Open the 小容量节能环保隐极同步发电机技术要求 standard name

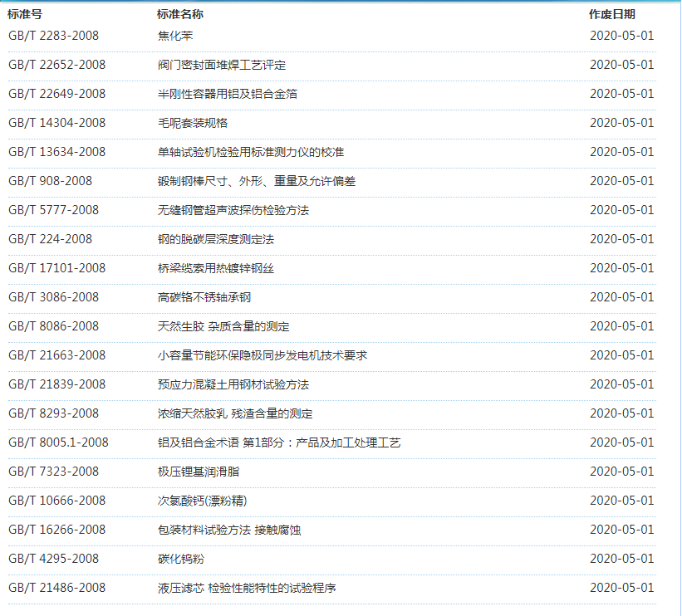click(262, 355)
